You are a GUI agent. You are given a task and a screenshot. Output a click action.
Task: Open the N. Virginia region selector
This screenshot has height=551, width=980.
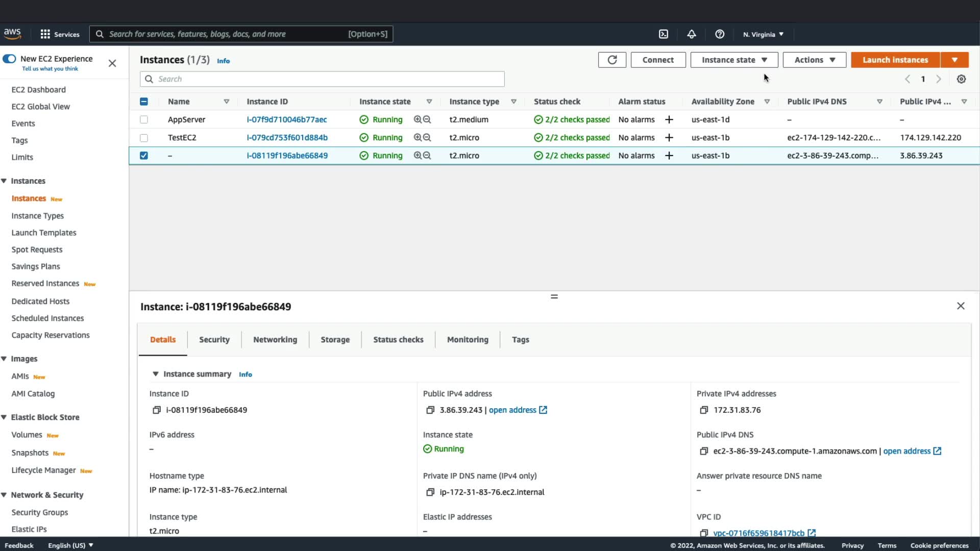[x=763, y=34]
